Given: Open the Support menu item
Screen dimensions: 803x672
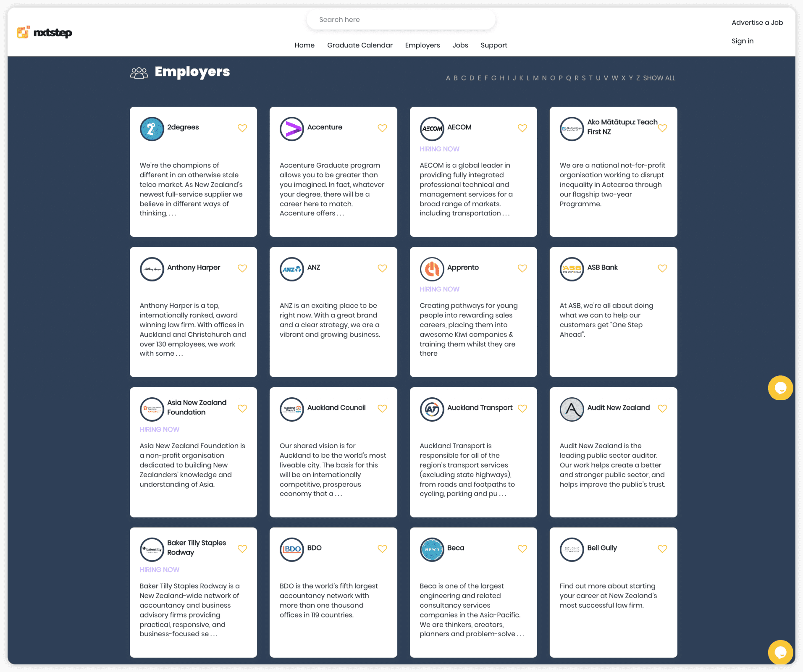Looking at the screenshot, I should click(x=494, y=45).
